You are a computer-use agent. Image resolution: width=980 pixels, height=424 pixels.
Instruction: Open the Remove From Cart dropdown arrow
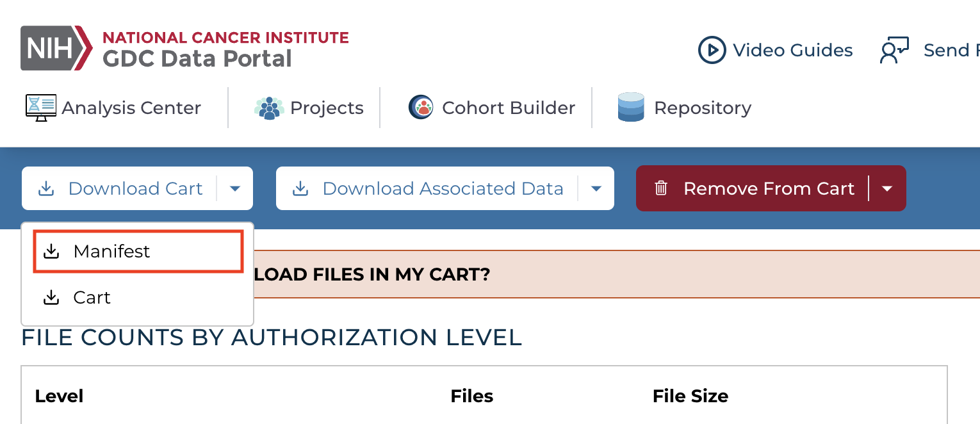[887, 188]
